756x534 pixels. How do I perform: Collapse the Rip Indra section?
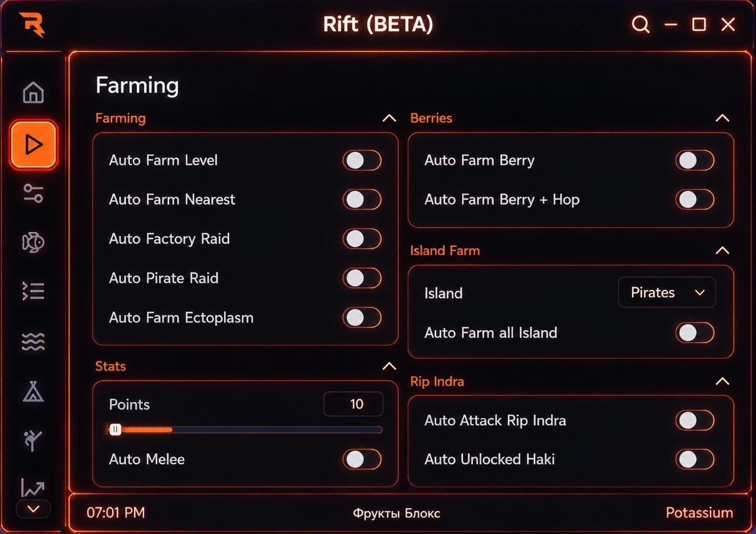[x=722, y=382]
